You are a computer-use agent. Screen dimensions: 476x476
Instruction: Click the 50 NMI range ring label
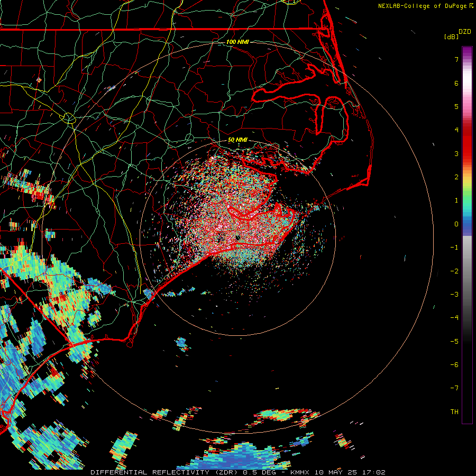coord(237,140)
